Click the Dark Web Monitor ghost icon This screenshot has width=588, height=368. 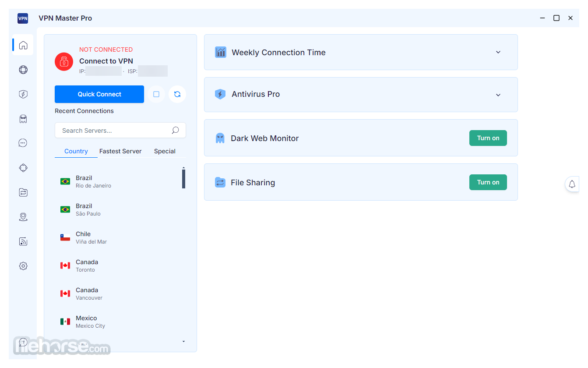click(x=220, y=138)
